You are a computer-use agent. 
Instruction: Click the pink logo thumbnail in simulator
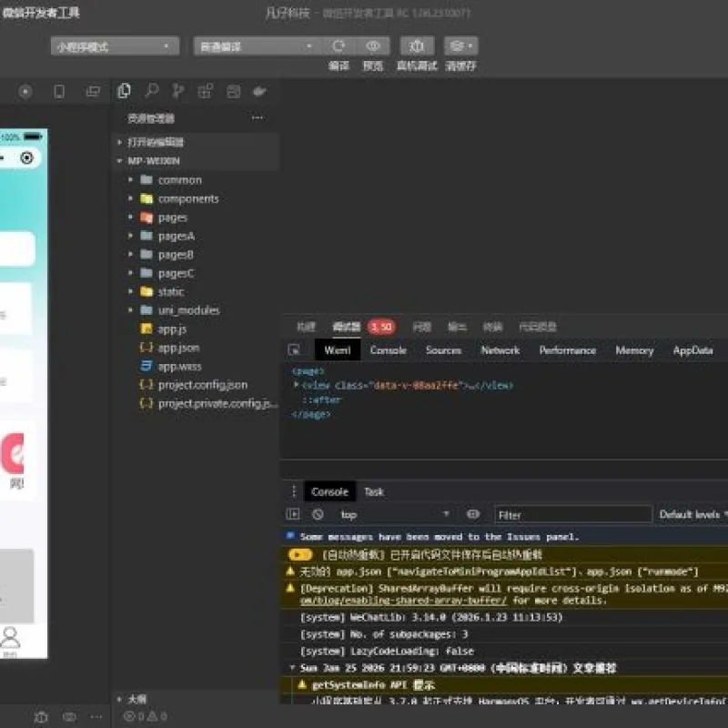pos(13,453)
